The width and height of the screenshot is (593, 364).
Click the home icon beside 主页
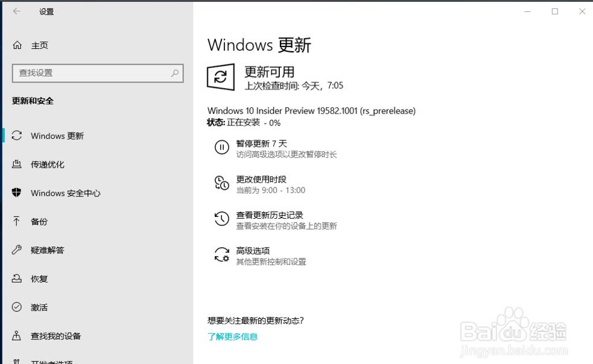coord(17,45)
